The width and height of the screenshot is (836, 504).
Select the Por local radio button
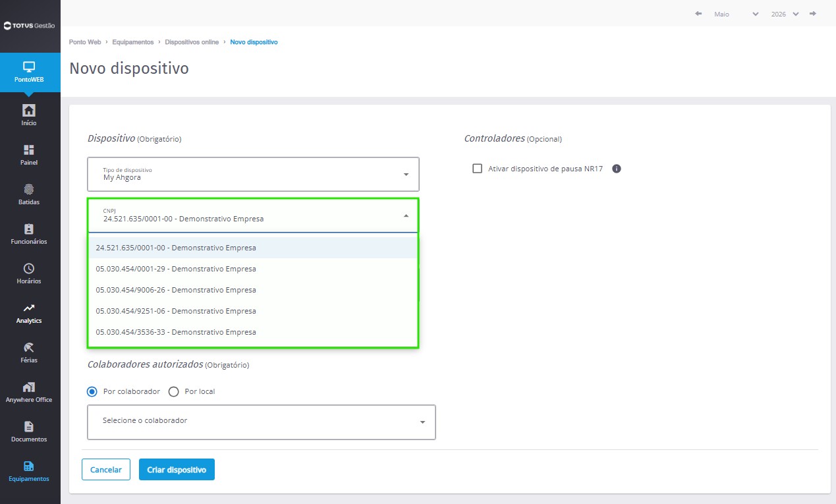[x=174, y=391]
